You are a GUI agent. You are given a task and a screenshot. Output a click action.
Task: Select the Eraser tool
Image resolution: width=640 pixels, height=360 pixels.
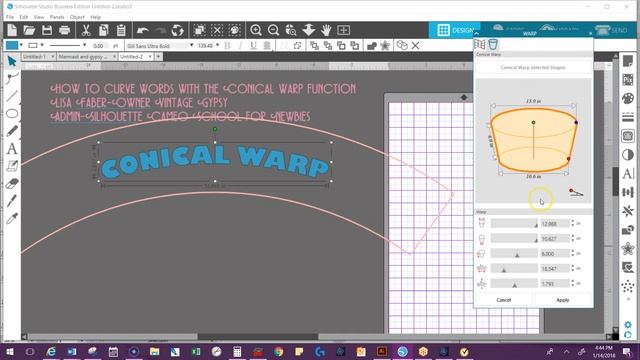[12, 184]
